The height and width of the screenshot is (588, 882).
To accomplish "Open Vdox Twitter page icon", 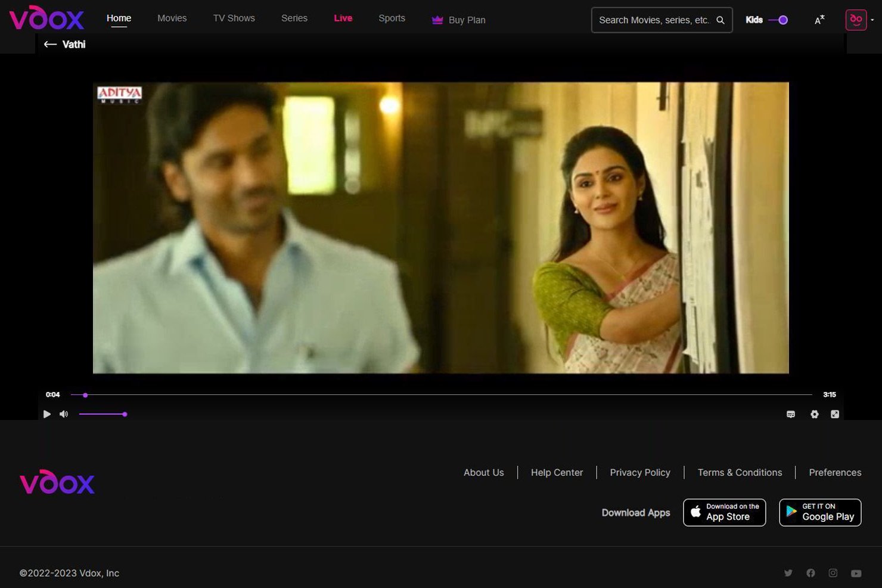I will (x=788, y=573).
